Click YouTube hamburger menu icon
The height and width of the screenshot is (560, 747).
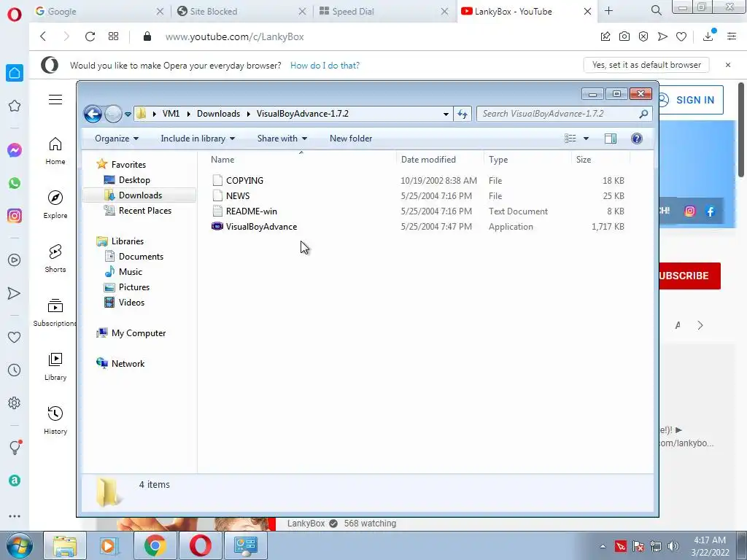55,99
